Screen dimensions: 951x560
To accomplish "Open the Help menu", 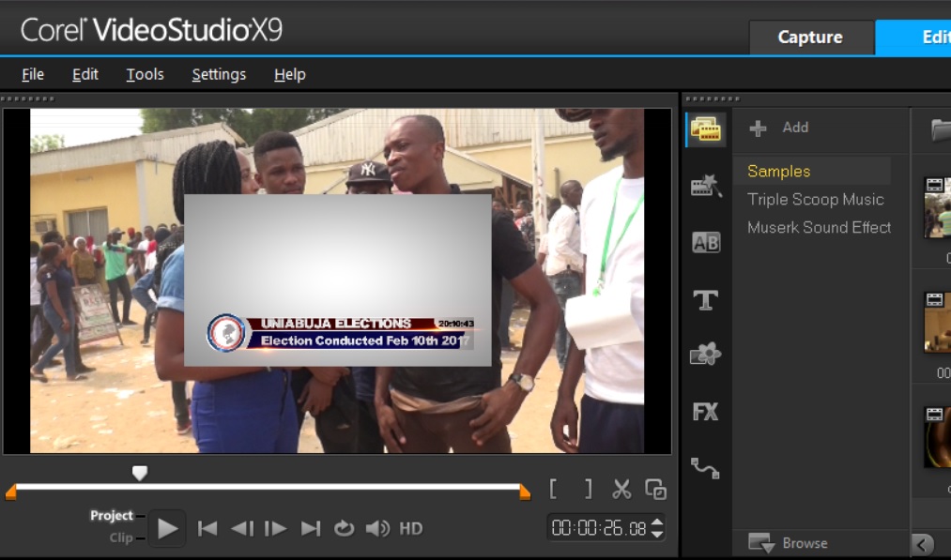I will (x=290, y=74).
